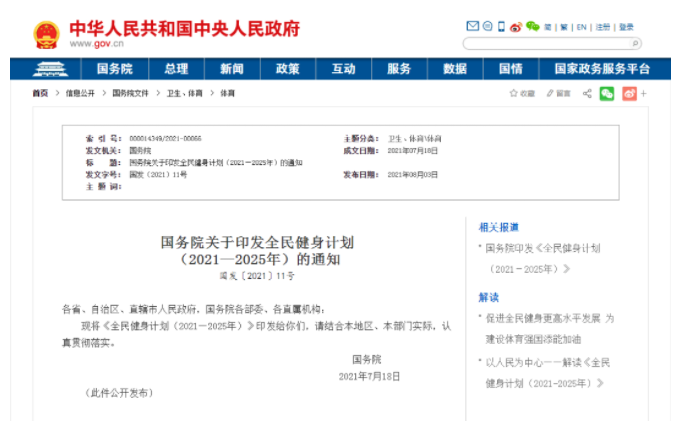Click the mail envelope icon in header
680x427 pixels.
click(x=472, y=26)
